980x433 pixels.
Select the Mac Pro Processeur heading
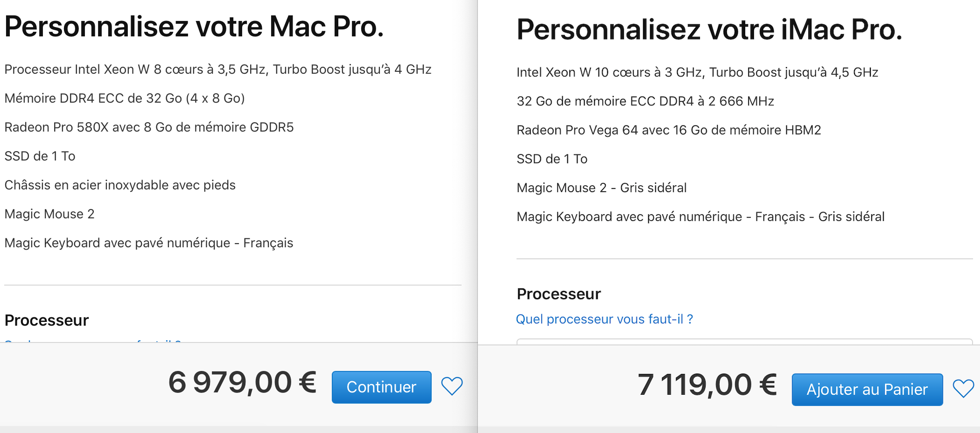coord(47,321)
